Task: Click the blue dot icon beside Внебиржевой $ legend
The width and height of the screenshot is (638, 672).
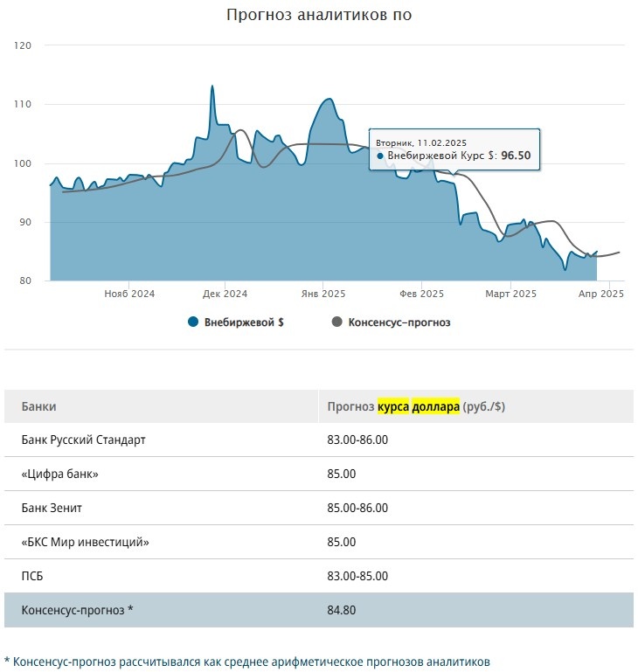Action: click(x=193, y=322)
